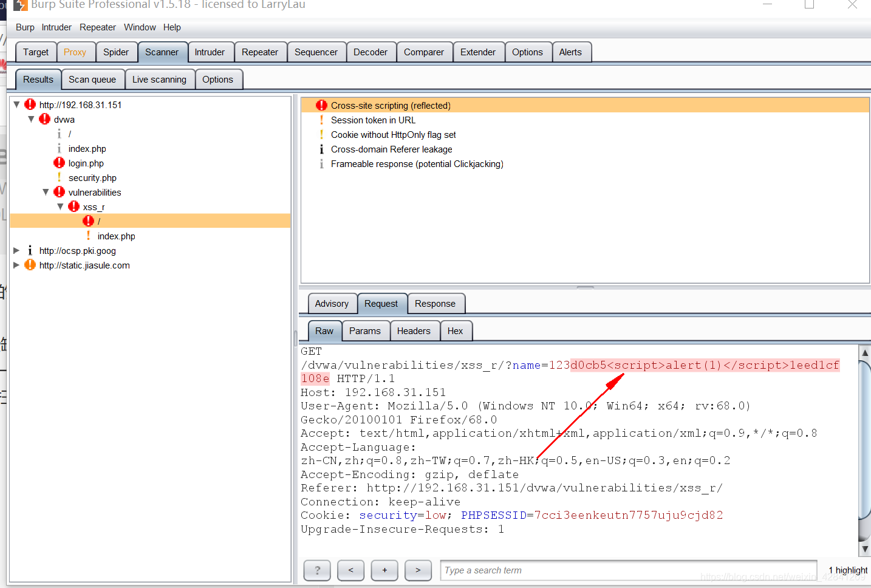Click info icon of Frameable response issue
This screenshot has height=588, width=871.
pyautogui.click(x=321, y=163)
